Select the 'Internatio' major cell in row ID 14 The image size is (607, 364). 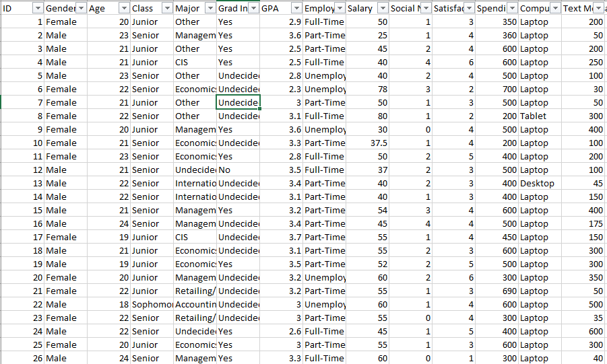pyautogui.click(x=195, y=197)
